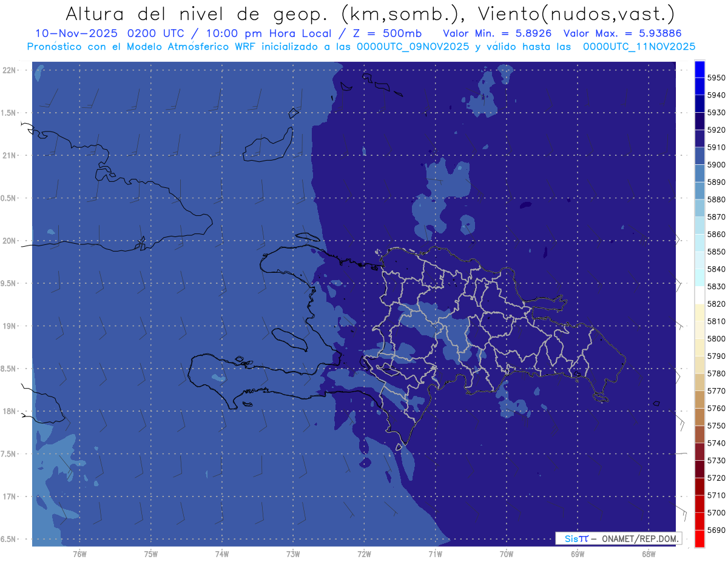Click the '5700' colorbar value
Screen dimensions: 728x562
pos(716,513)
